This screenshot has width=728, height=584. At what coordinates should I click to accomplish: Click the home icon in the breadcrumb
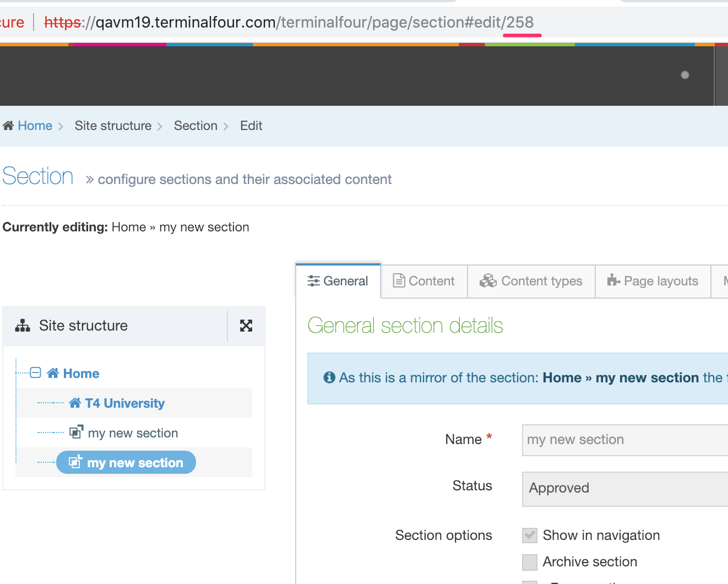8,126
